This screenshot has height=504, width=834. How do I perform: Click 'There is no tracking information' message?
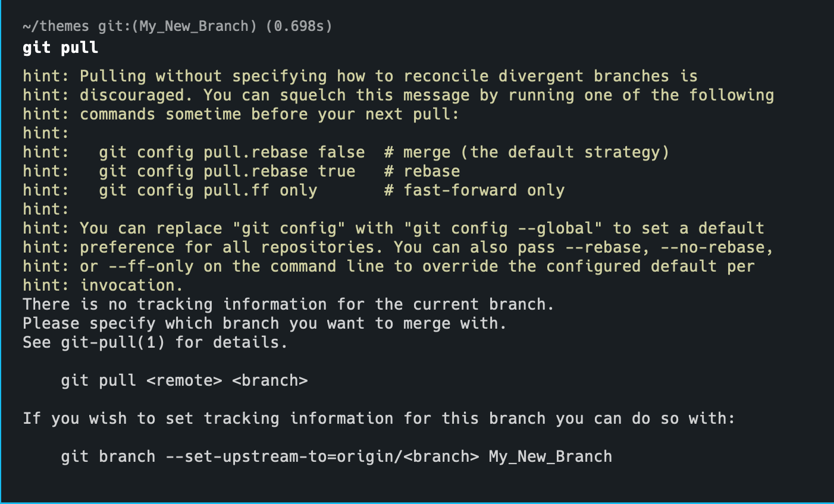click(x=289, y=304)
